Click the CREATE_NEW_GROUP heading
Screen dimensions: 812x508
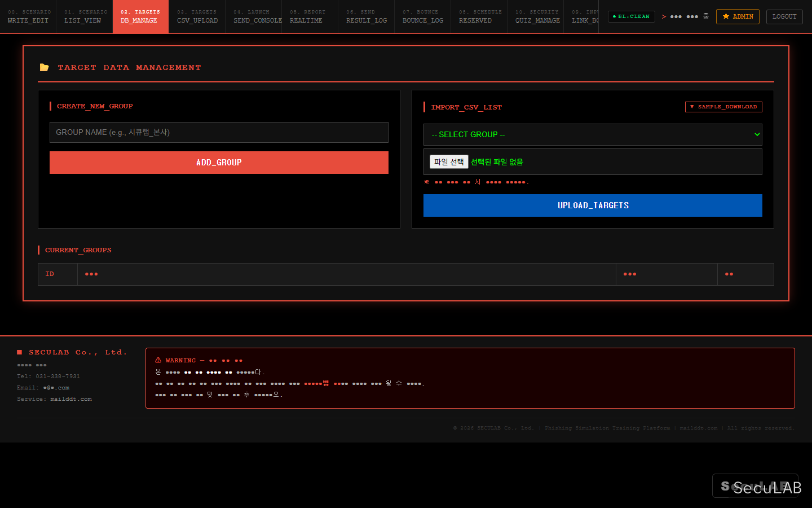click(x=95, y=106)
